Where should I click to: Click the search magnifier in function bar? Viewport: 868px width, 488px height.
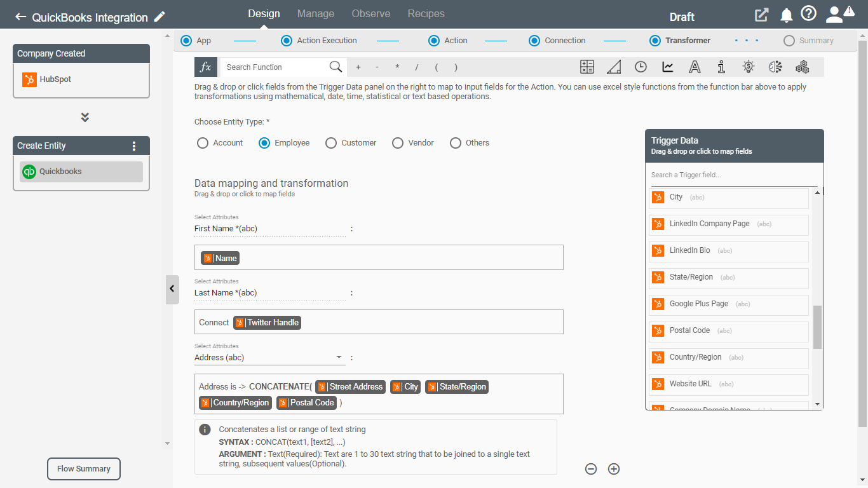point(336,67)
